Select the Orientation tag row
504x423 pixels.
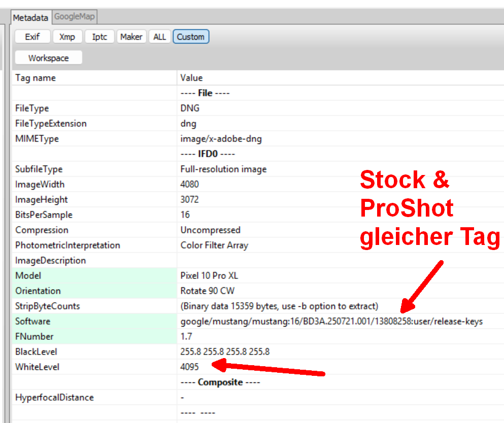38,291
